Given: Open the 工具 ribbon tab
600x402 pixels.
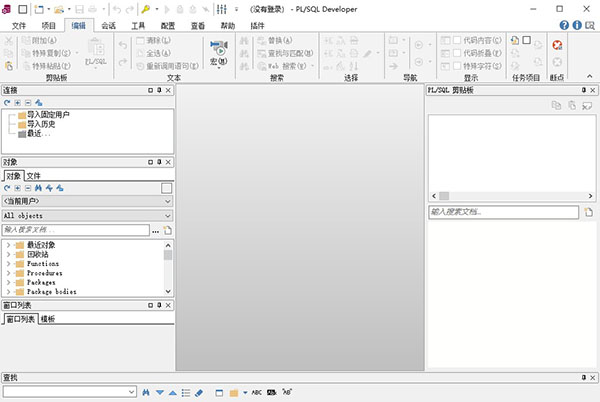Looking at the screenshot, I should pos(138,23).
